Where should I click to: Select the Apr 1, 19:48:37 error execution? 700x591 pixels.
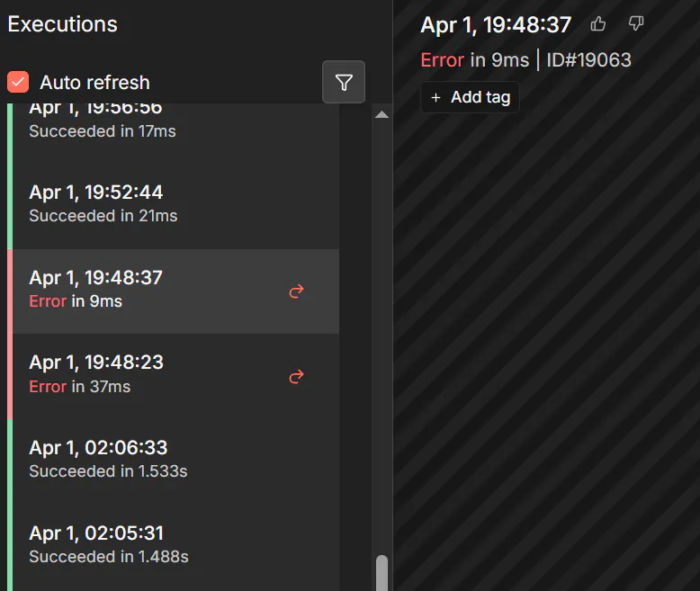pos(135,289)
